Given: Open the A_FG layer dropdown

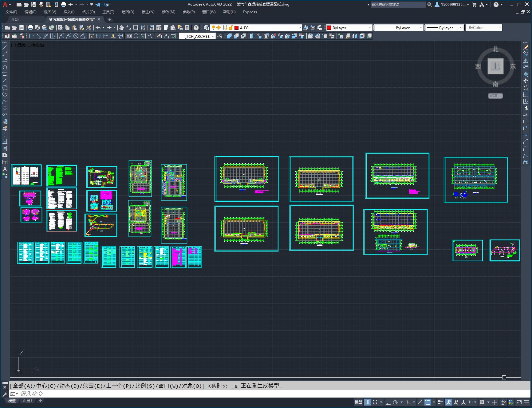Looking at the screenshot, I should pyautogui.click(x=256, y=28).
